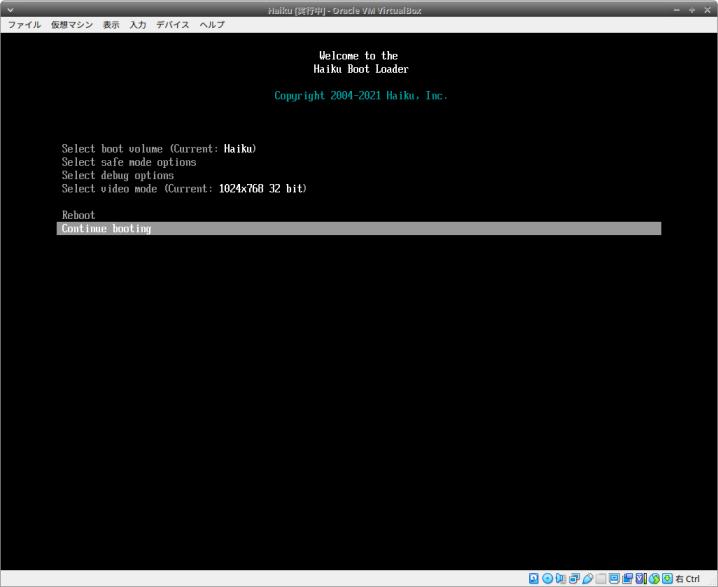Minimize the VirtualBox window
This screenshot has height=587, width=718.
click(677, 10)
